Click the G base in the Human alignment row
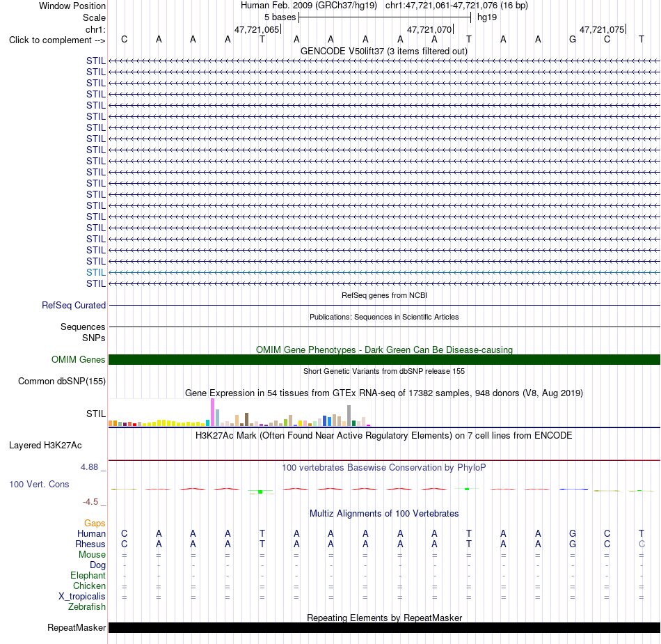The width and height of the screenshot is (661, 644). coord(573,534)
